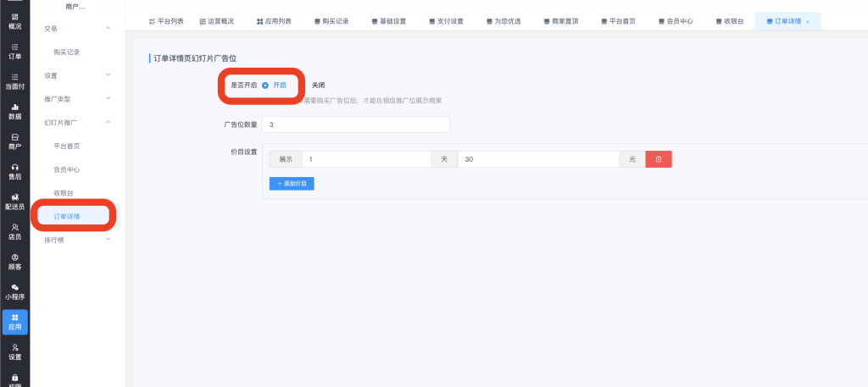
Task: Click the red trash delete icon
Action: pos(659,159)
